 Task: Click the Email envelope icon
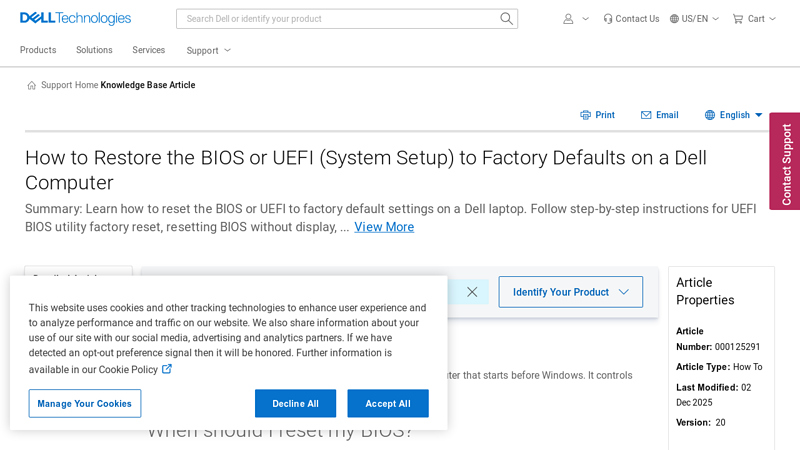646,115
